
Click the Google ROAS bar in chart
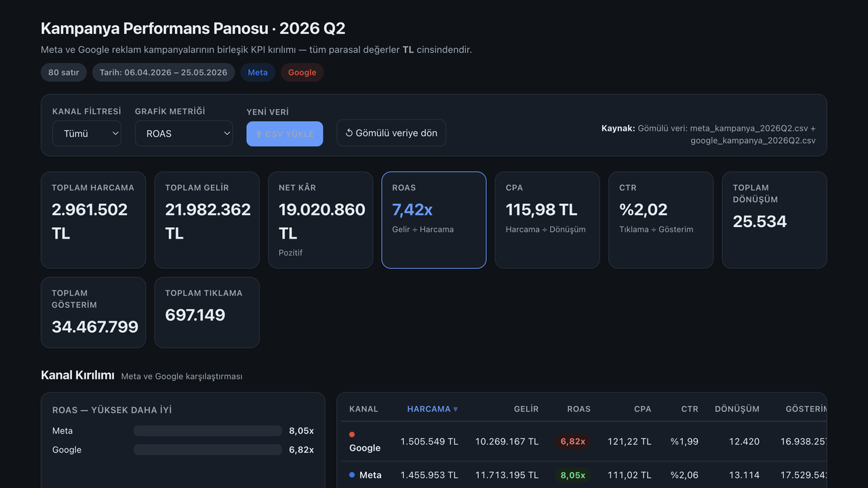[208, 450]
